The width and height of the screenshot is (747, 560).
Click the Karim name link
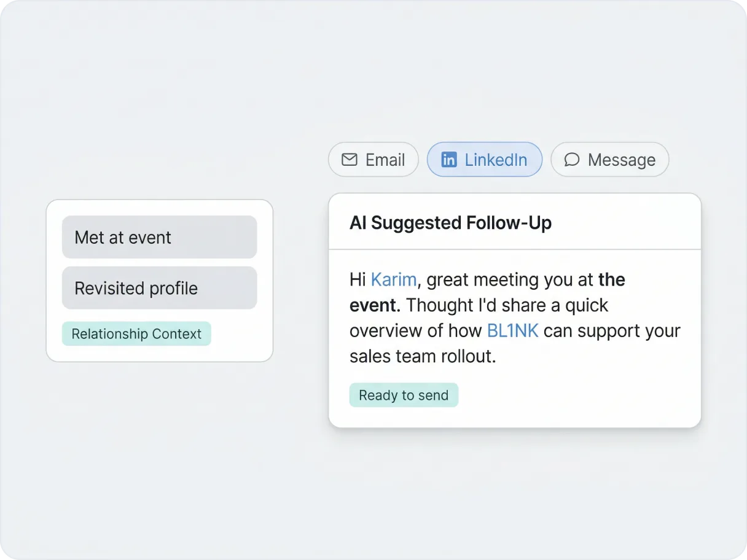[x=393, y=280]
